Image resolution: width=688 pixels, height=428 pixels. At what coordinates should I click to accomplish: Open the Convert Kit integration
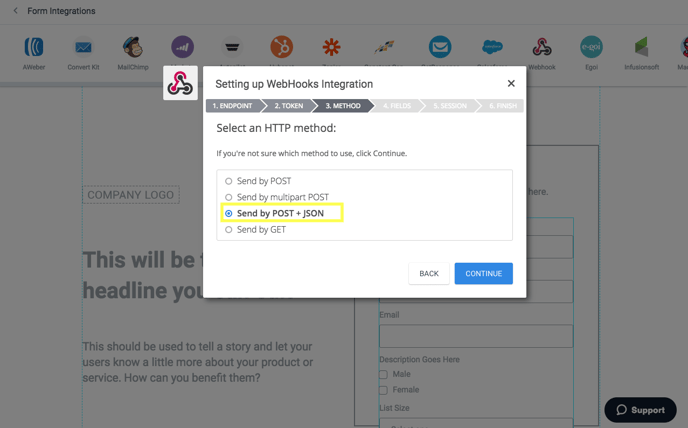click(83, 47)
